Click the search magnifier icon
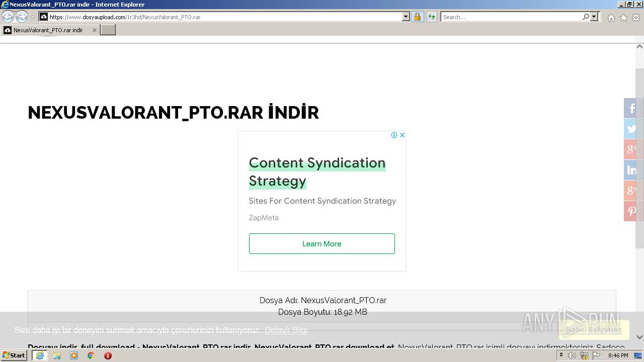Image resolution: width=644 pixels, height=362 pixels. [586, 17]
